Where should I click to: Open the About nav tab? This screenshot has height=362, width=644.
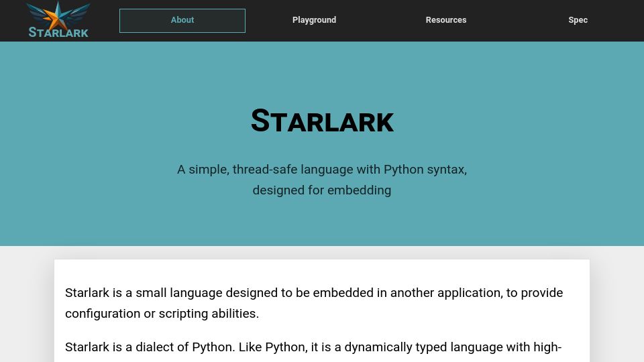pos(182,20)
